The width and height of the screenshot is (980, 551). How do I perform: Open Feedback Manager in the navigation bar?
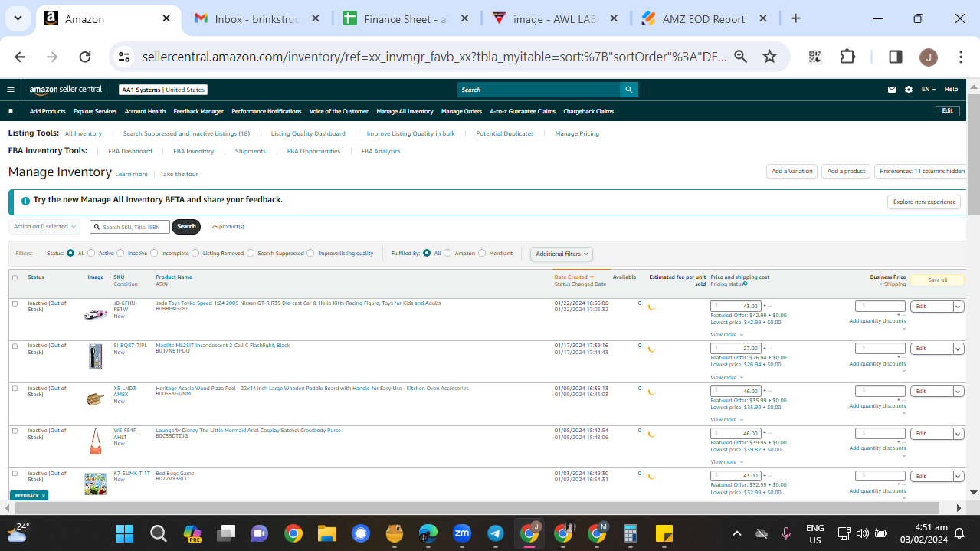[x=198, y=111]
